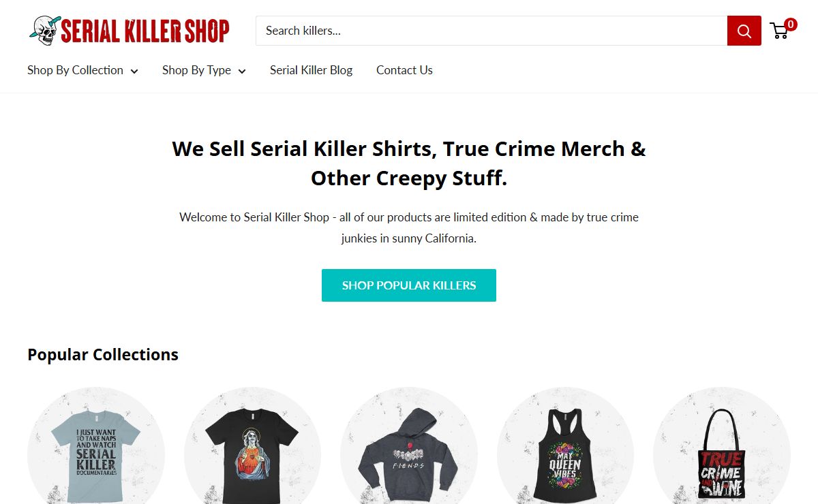Open the May Queen Vibes tank top collection
The height and width of the screenshot is (504, 818).
pos(565,446)
